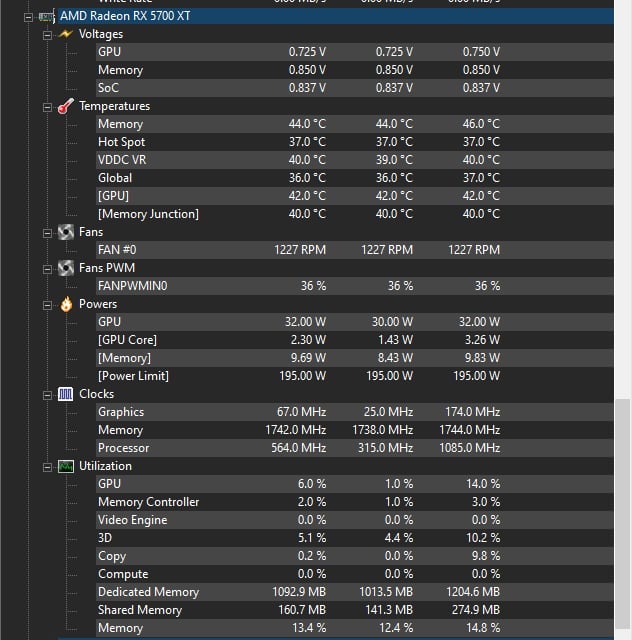This screenshot has width=632, height=640.
Task: Click the AMD Radeon RX 5700 XT graphics card icon
Action: pyautogui.click(x=46, y=16)
